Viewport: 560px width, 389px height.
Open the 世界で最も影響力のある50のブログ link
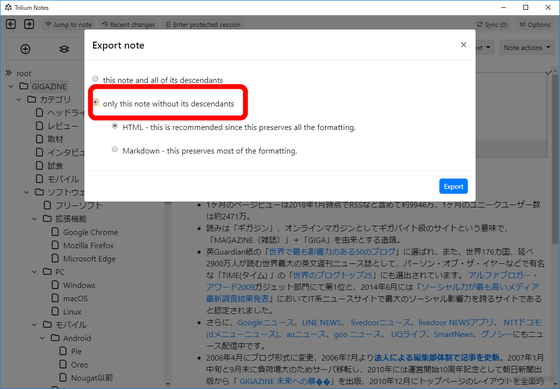click(x=332, y=251)
